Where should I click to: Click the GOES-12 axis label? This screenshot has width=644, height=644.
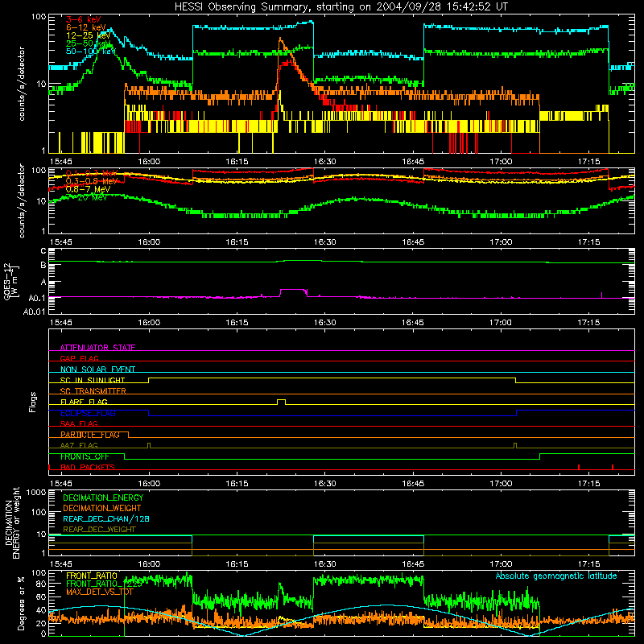[11, 281]
